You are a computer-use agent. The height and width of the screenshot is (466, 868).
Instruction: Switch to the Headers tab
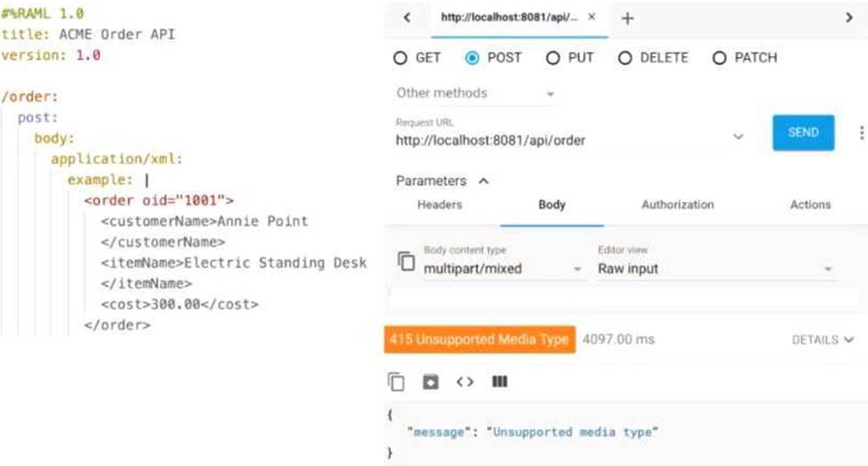[440, 204]
